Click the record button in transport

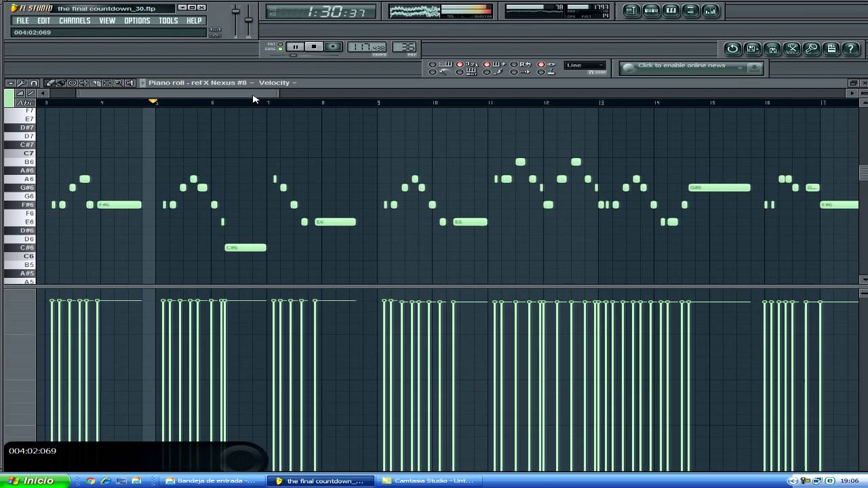332,47
